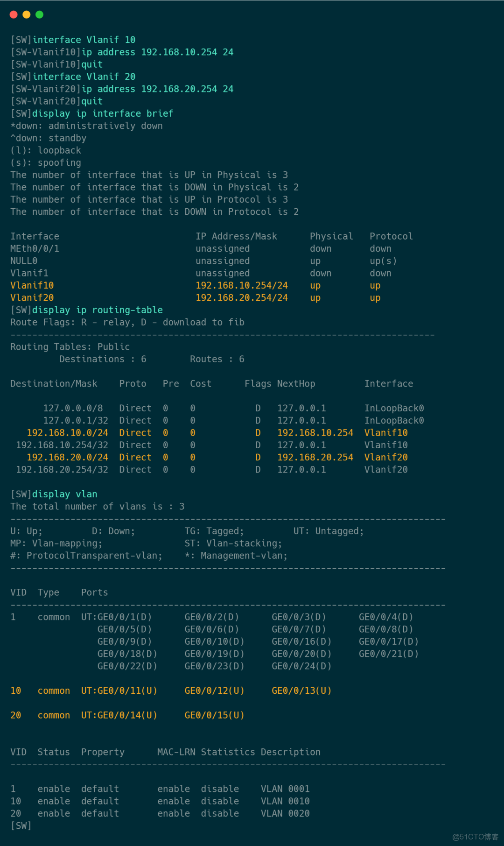Click the 'Destination/Mask' column header

[54, 384]
